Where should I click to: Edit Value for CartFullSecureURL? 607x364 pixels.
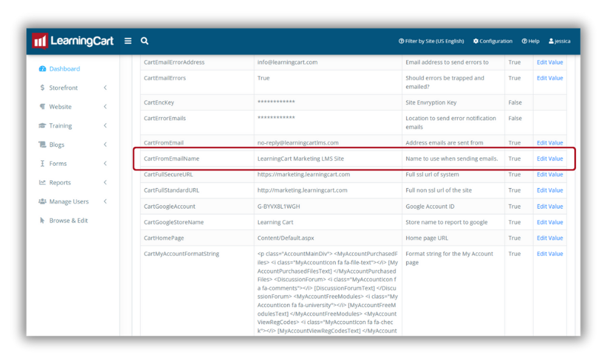tap(550, 174)
